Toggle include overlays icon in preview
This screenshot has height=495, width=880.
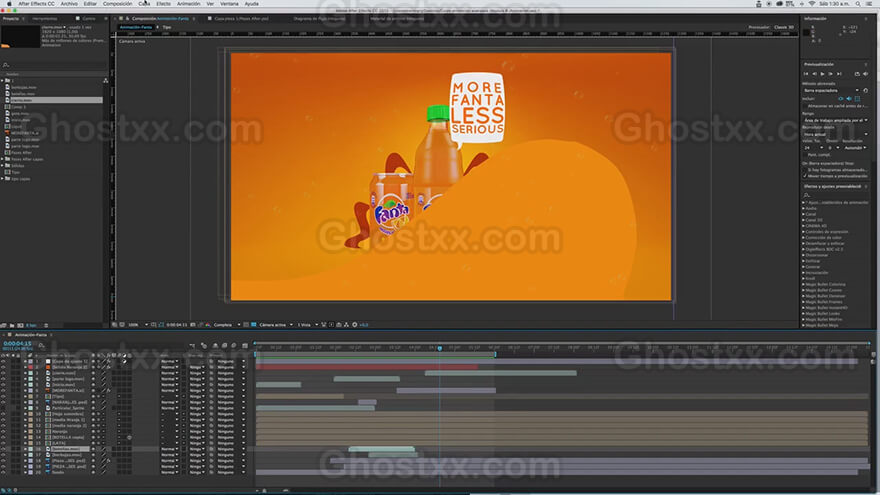pos(857,99)
